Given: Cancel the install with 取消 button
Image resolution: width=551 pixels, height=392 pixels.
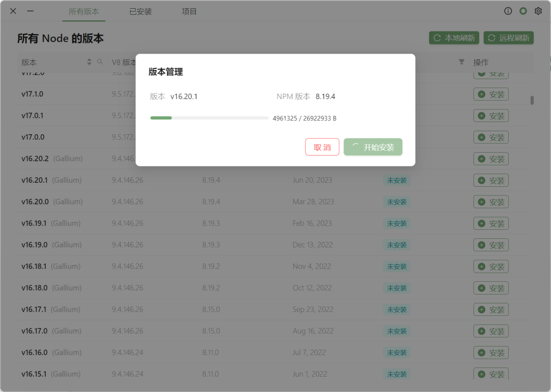Looking at the screenshot, I should (322, 147).
